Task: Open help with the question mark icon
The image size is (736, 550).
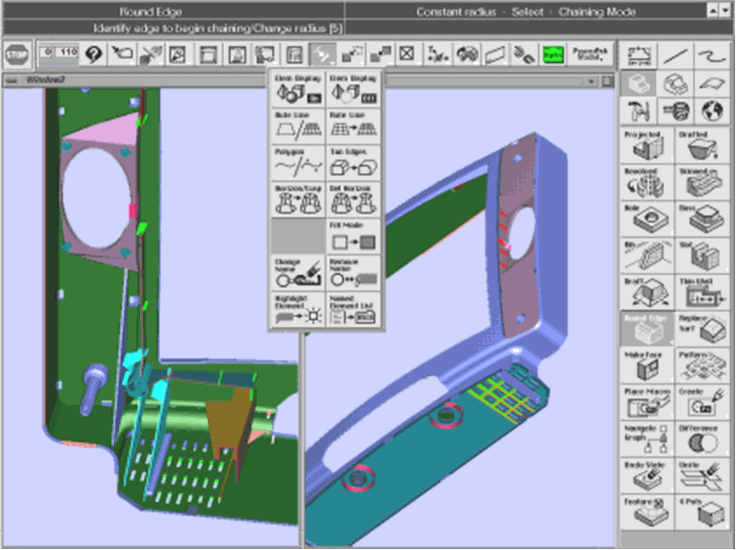Action: tap(94, 54)
